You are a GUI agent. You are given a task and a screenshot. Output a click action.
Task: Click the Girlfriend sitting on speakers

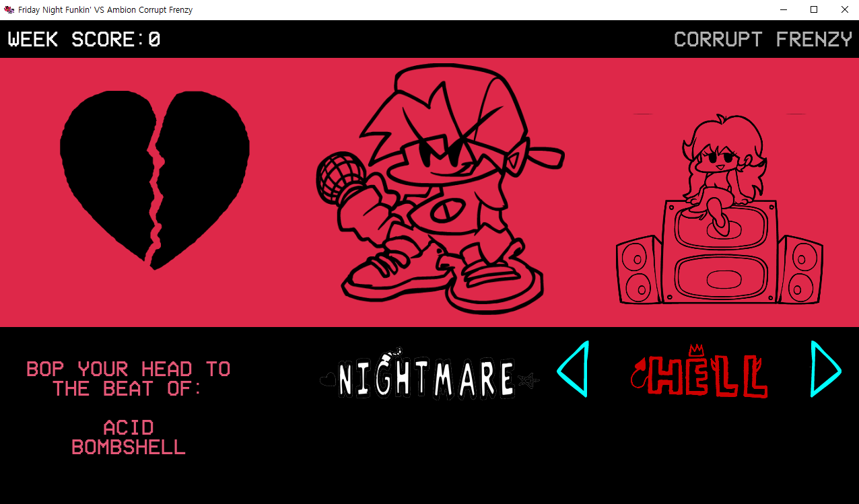(720, 210)
